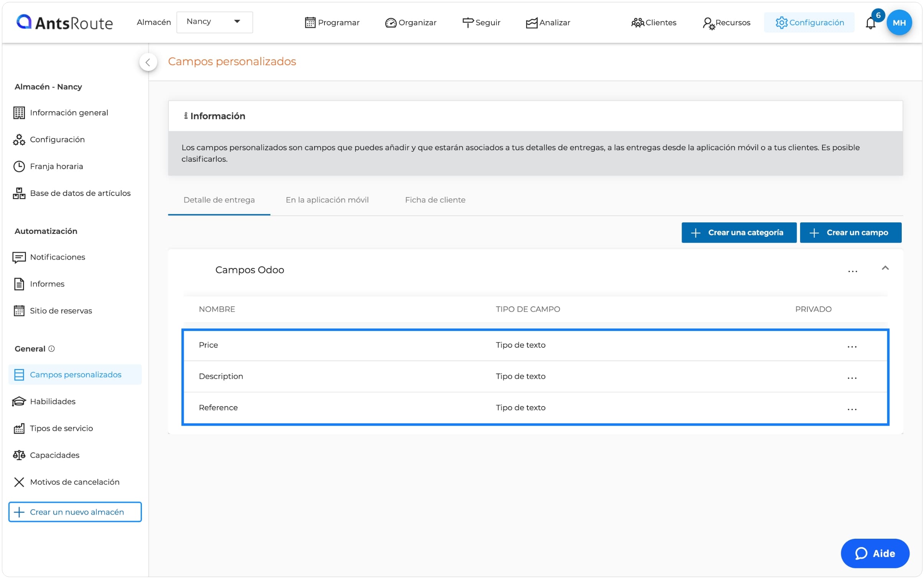924x579 pixels.
Task: Open Capacidades in sidebar
Action: (46, 455)
